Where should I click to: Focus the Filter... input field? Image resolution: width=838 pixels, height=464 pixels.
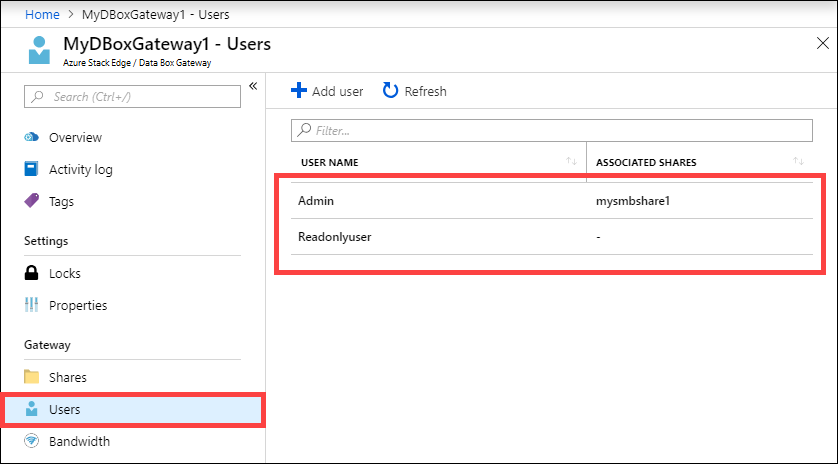(552, 130)
